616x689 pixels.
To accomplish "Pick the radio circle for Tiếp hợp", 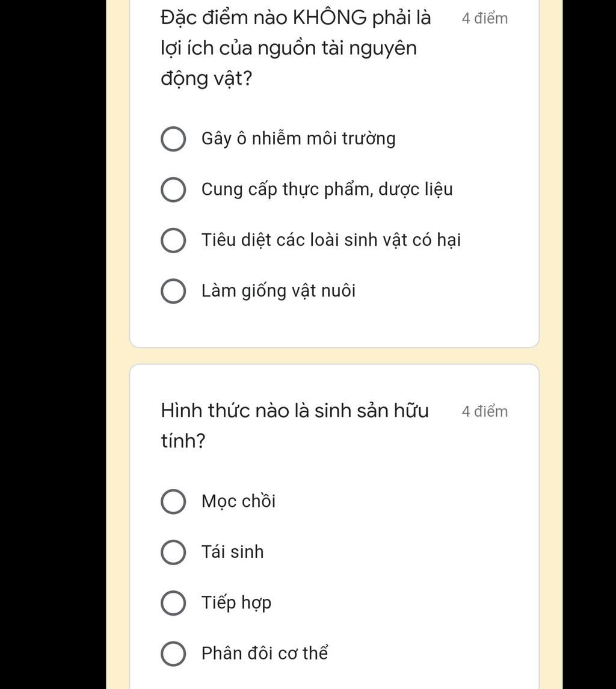I will pos(173,603).
